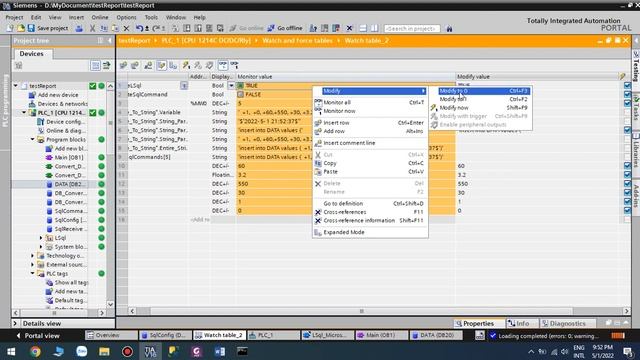Click the Cross-references icon in context menu
The image size is (640, 360).
coord(318,212)
